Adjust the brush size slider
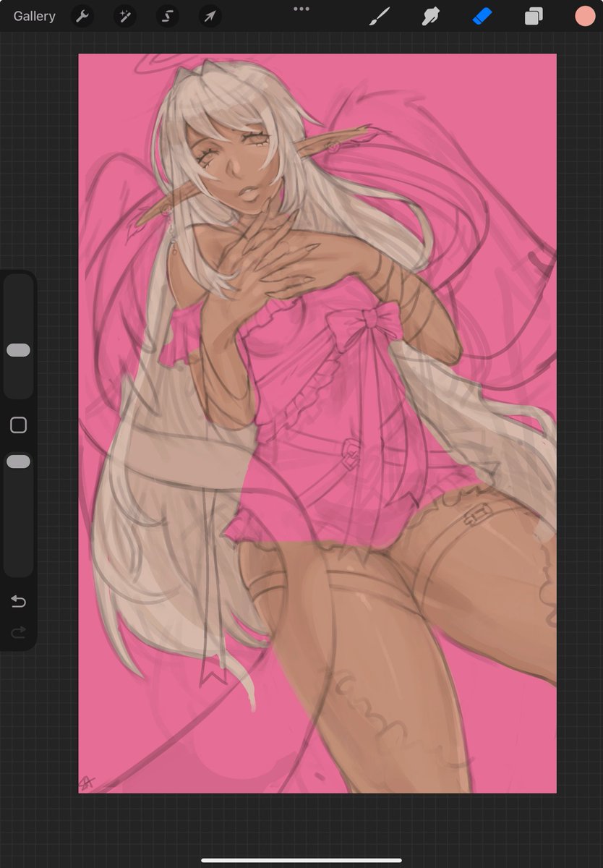The height and width of the screenshot is (868, 603). click(18, 350)
